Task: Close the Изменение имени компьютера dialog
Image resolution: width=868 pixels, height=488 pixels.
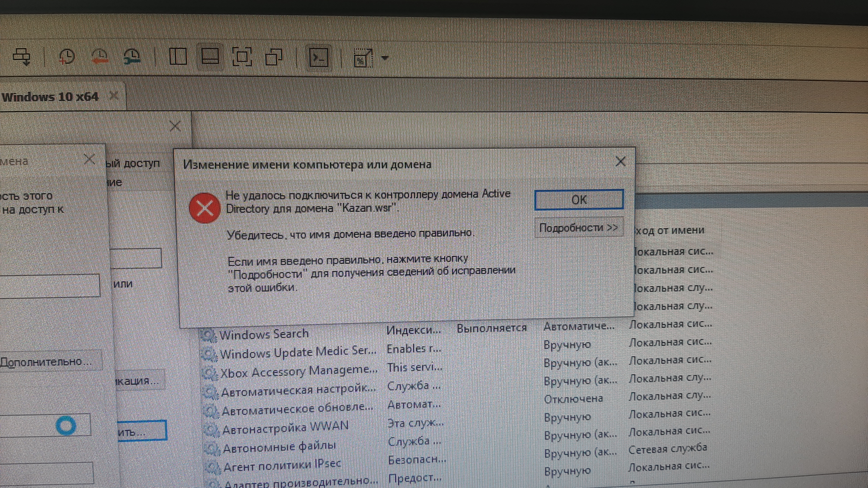Action: [x=620, y=161]
